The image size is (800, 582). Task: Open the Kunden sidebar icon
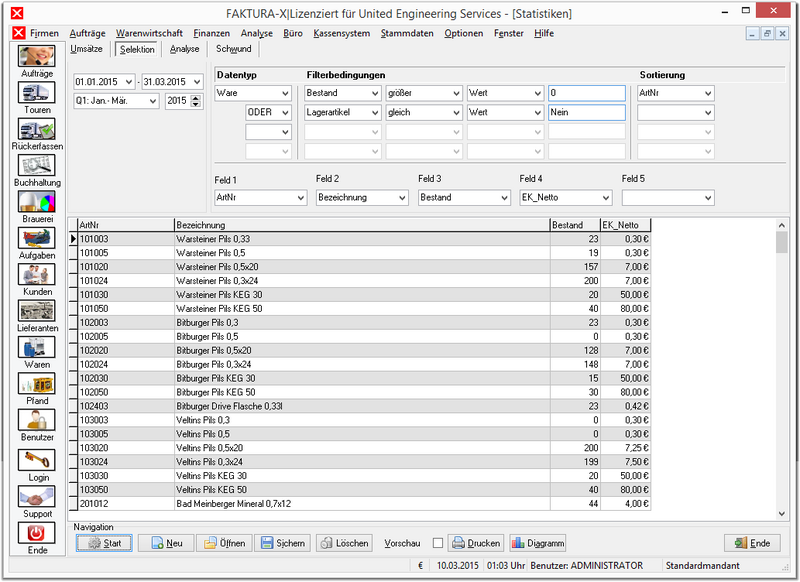tap(37, 274)
